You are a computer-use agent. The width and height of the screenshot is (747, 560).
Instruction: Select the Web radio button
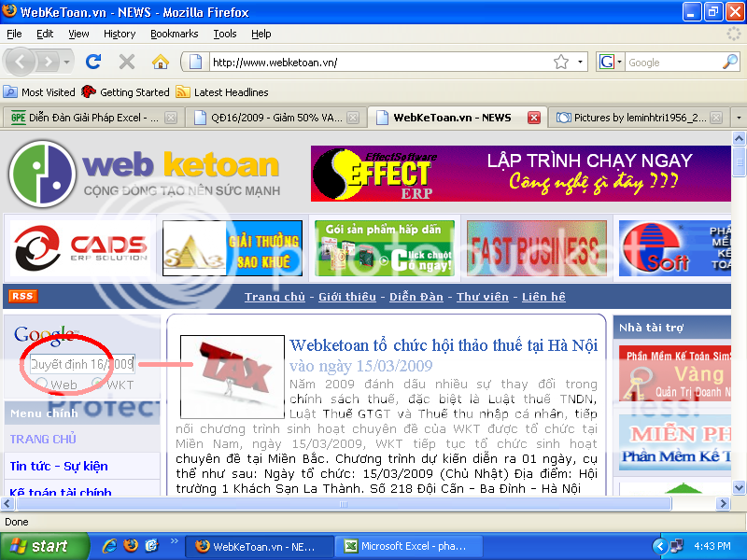pos(42,385)
